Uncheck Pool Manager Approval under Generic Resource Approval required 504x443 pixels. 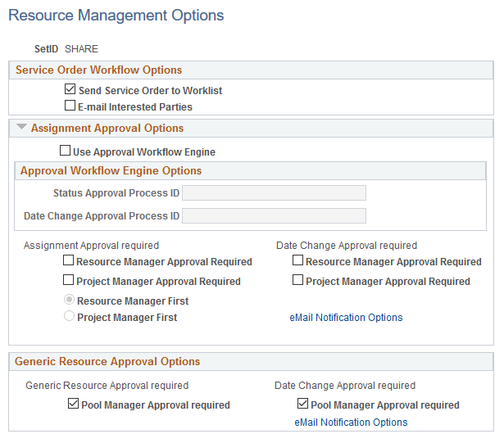point(74,405)
